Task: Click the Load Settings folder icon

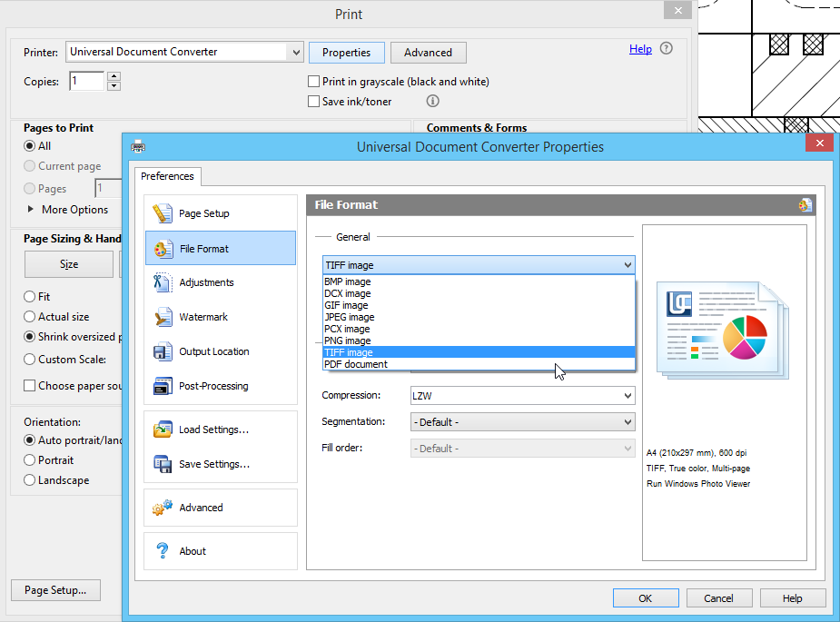Action: [x=163, y=429]
